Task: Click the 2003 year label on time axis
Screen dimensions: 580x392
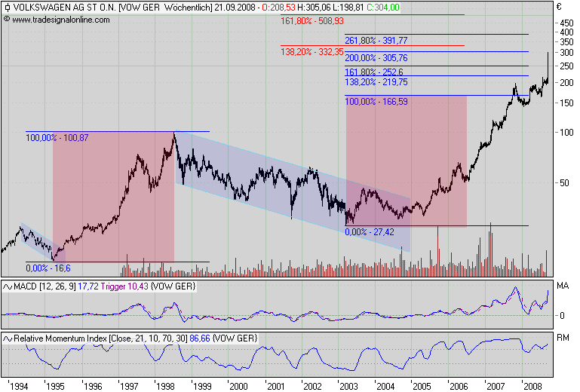Action: (348, 387)
